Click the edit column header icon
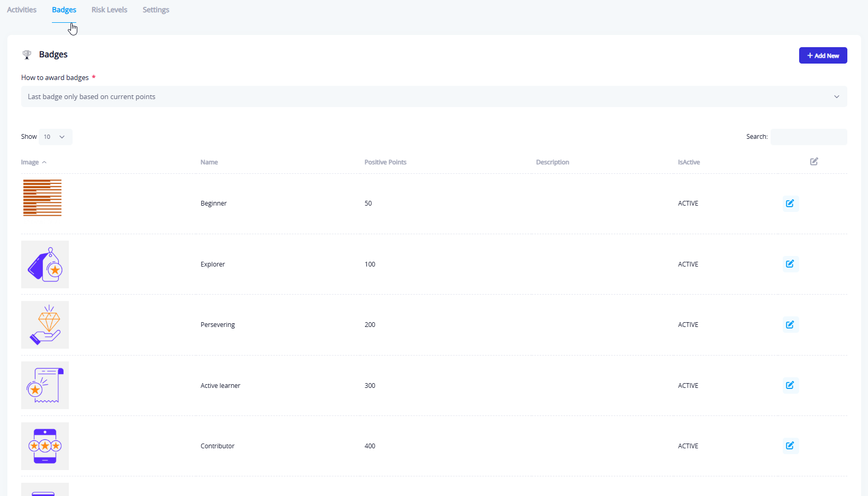This screenshot has height=496, width=868. coord(814,162)
